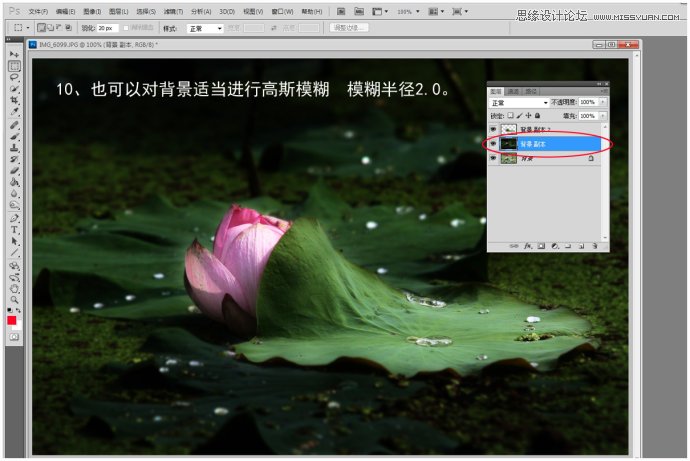Screen dimensions: 690x461
Task: Open the 不透明度 opacity slider arrow
Action: click(603, 102)
